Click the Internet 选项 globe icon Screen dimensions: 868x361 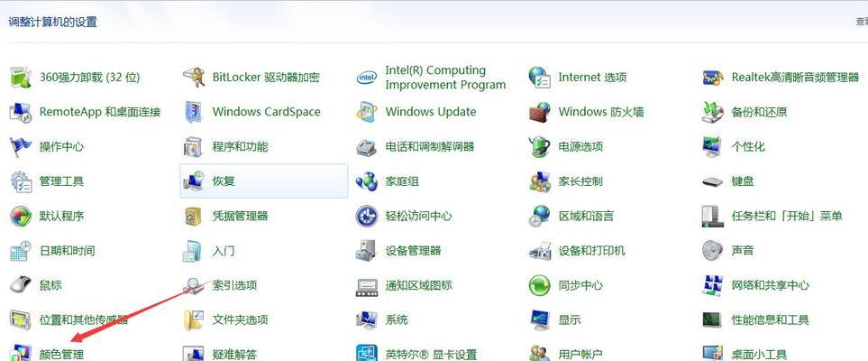pos(540,78)
